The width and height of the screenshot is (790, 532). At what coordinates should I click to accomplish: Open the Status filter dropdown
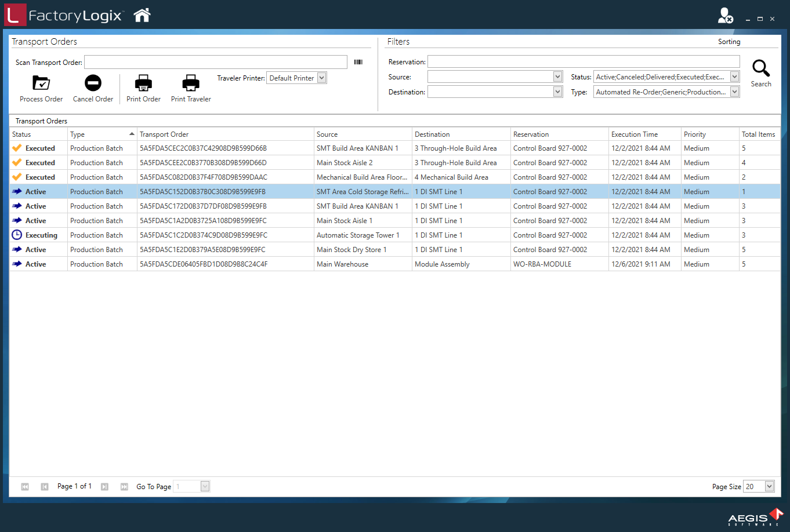[x=734, y=76]
